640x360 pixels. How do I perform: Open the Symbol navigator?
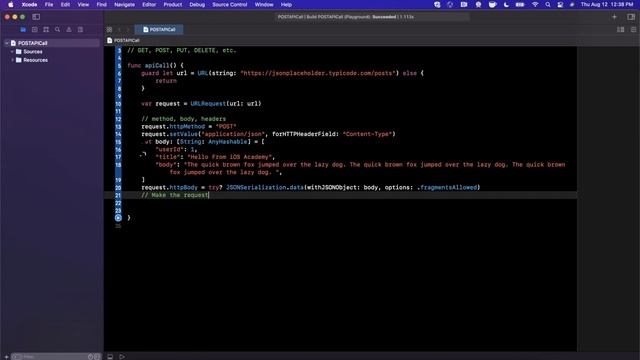click(x=46, y=29)
